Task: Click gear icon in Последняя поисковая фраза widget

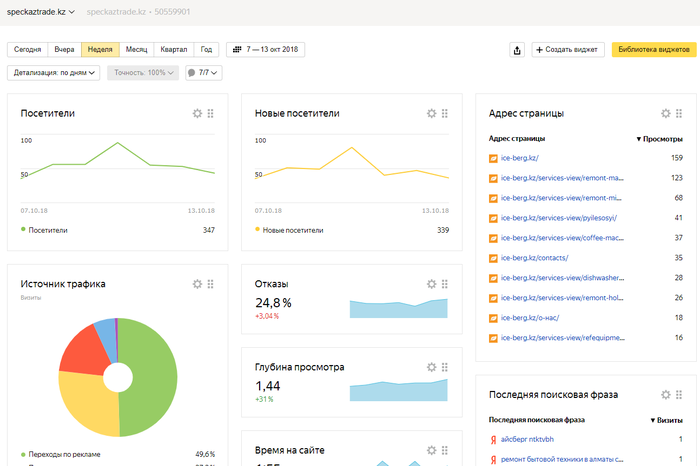Action: 665,395
